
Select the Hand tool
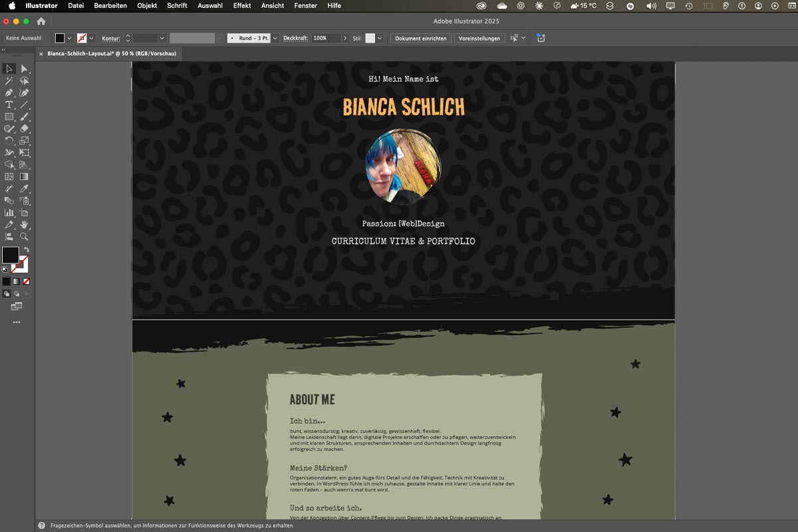[x=25, y=225]
